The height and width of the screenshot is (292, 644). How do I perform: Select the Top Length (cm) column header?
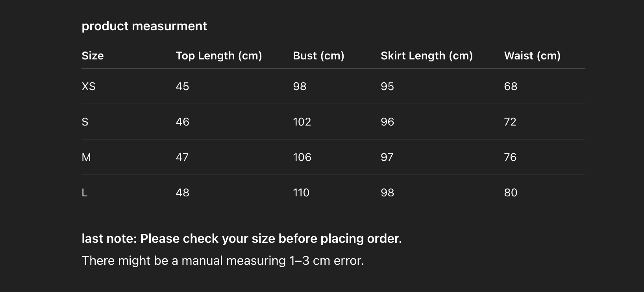coord(218,55)
